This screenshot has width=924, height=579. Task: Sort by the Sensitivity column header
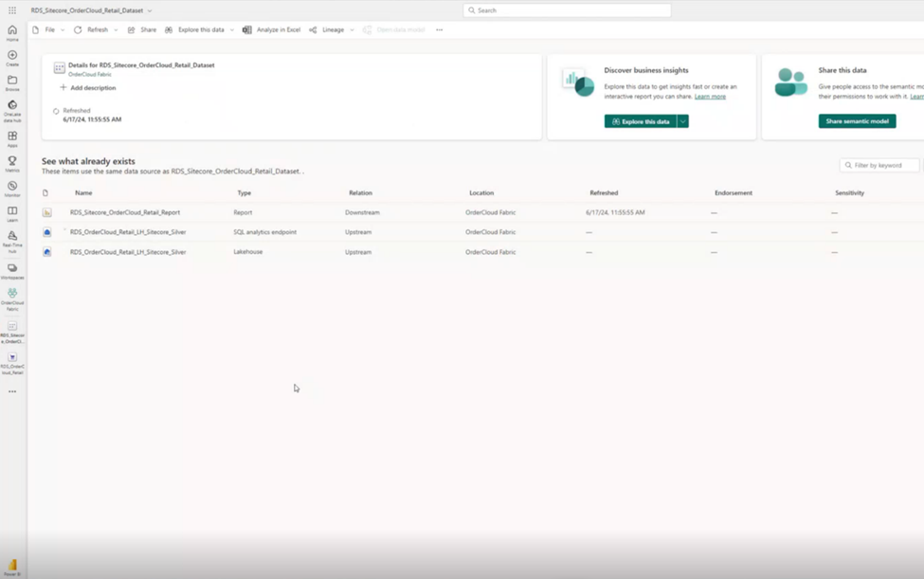click(x=850, y=193)
